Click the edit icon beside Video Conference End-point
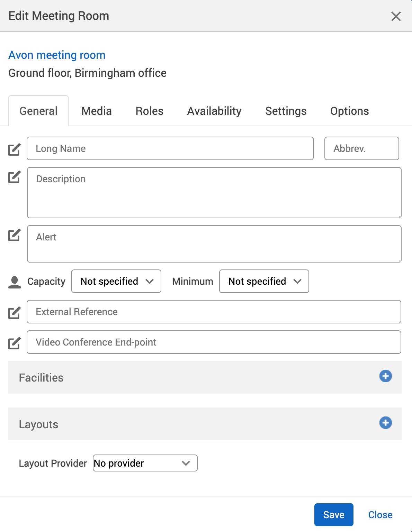412x532 pixels. [x=14, y=343]
